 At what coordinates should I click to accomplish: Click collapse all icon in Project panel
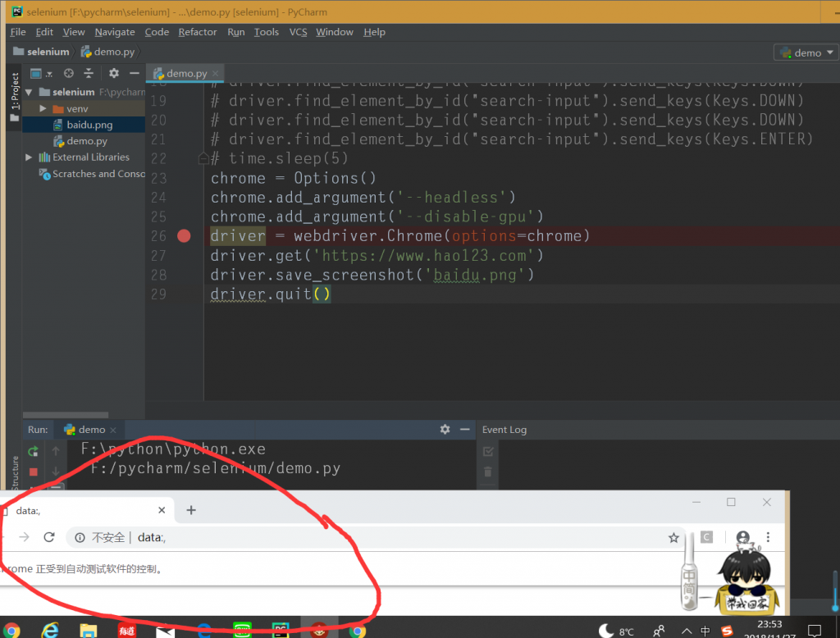(x=89, y=73)
